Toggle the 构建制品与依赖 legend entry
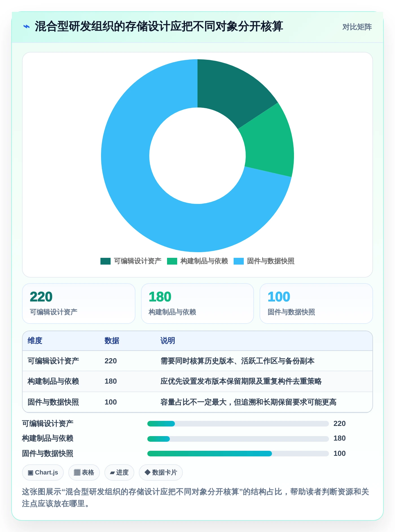The image size is (395, 532). [197, 261]
